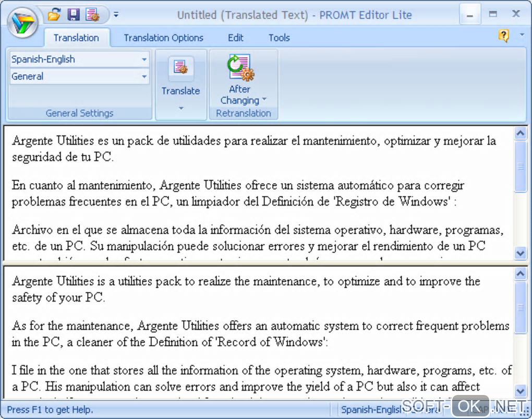This screenshot has height=419, width=532.
Task: Open the Translation Options tab
Action: pos(164,38)
